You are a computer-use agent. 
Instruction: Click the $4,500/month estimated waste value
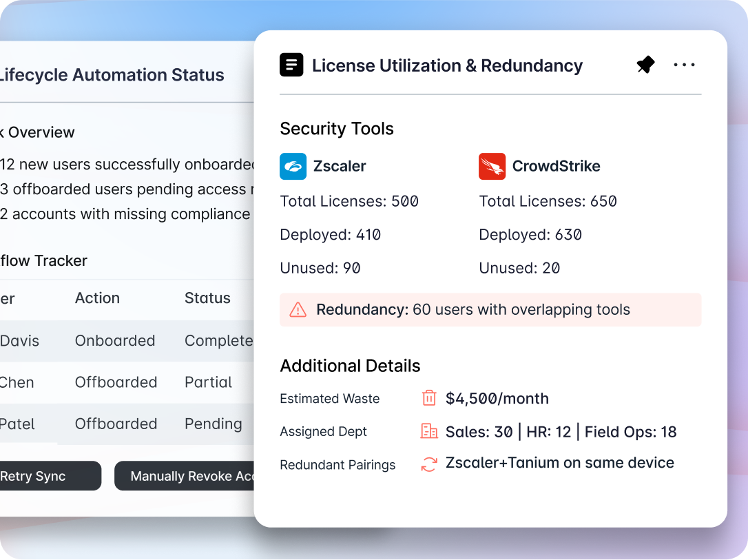coord(497,398)
